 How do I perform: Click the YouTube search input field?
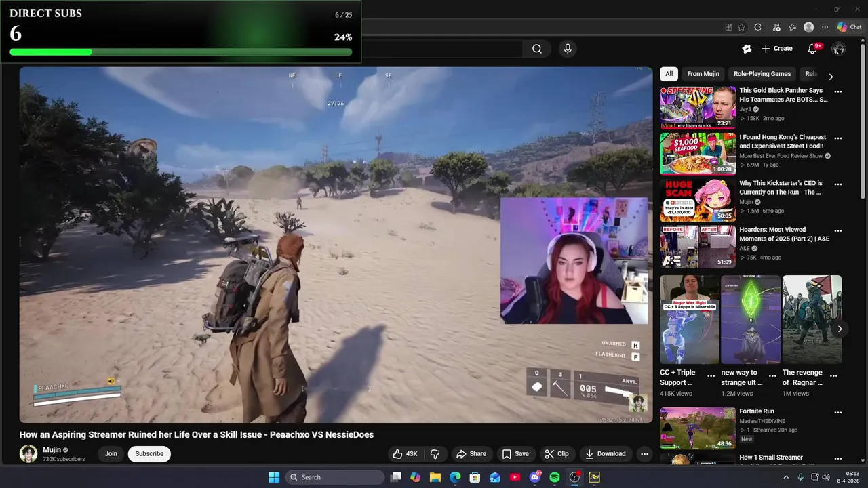point(441,49)
